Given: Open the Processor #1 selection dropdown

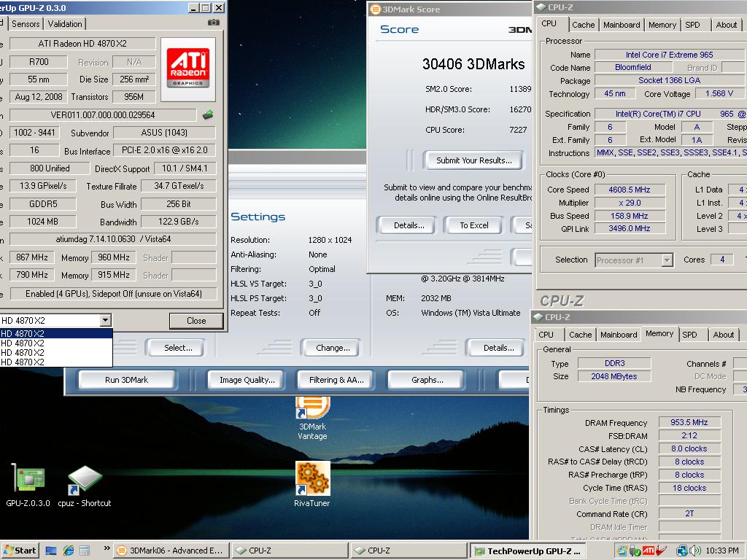Looking at the screenshot, I should pyautogui.click(x=634, y=260).
